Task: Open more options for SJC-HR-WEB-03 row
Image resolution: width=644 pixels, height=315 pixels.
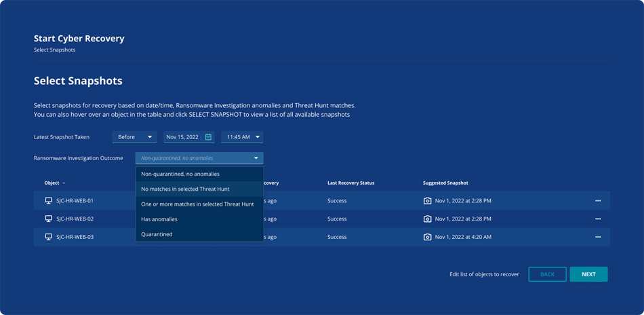Action: point(598,237)
